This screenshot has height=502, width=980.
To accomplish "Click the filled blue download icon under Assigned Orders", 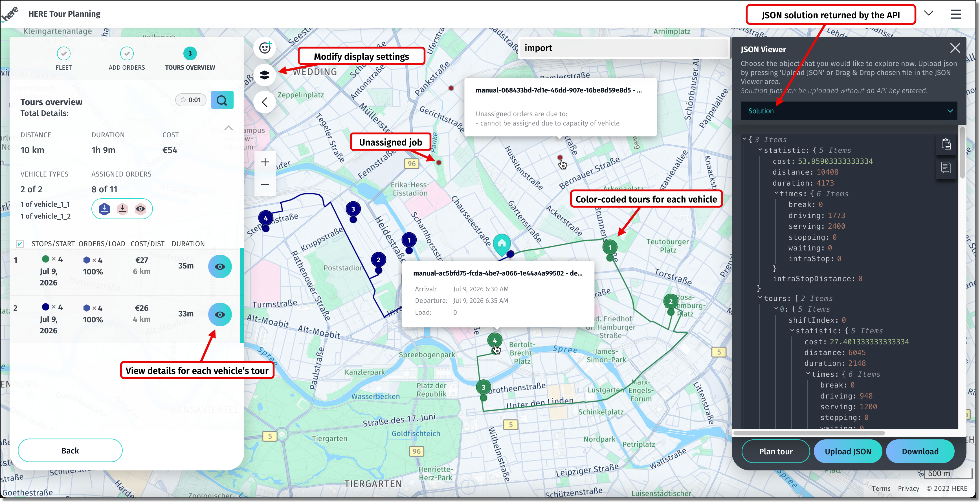I will (104, 209).
